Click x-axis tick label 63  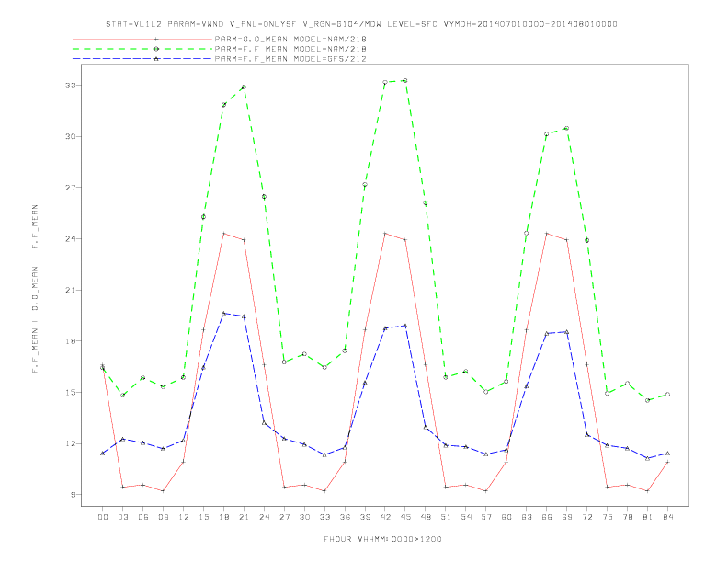[527, 517]
